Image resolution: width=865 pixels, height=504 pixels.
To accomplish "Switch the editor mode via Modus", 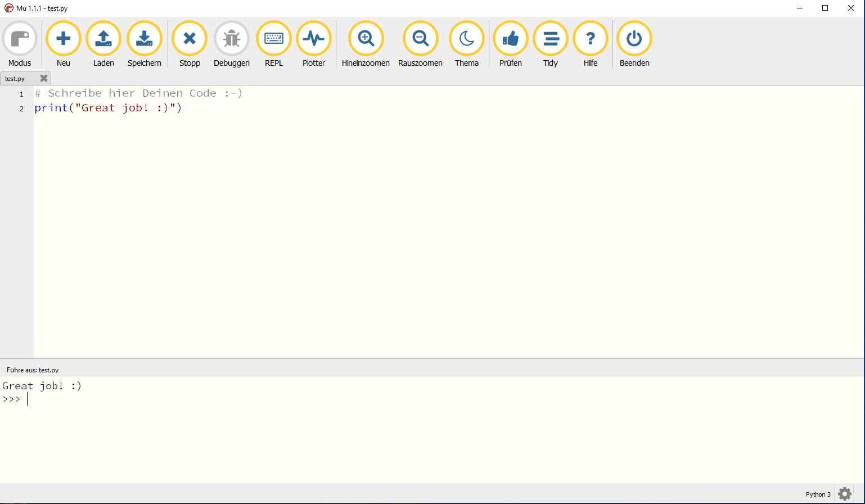I will [x=20, y=38].
